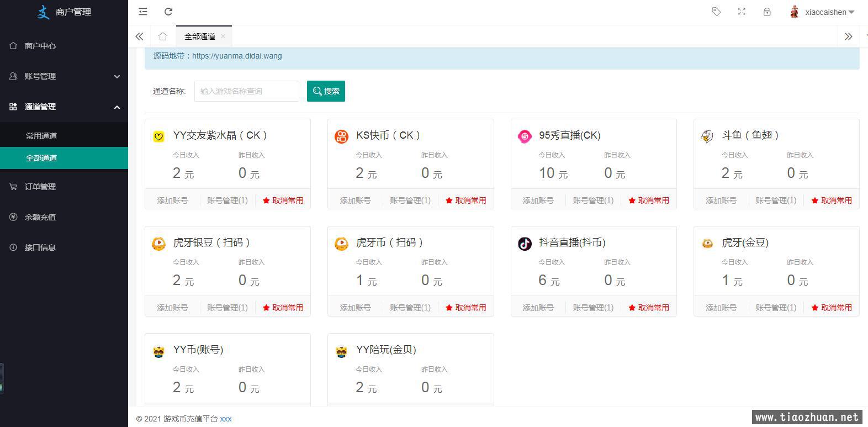The height and width of the screenshot is (427, 868).
Task: Click 斗鱼（鱼翅）channel icon
Action: tap(707, 136)
